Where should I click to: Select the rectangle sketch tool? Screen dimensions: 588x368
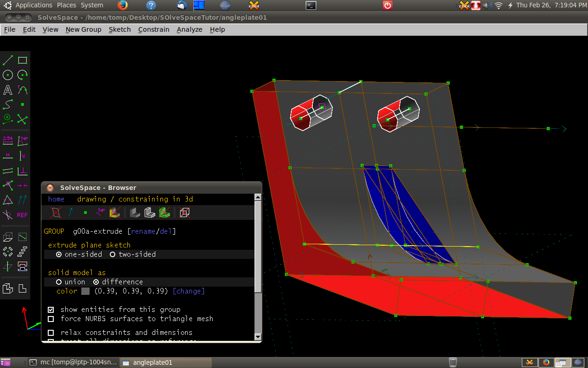[23, 60]
